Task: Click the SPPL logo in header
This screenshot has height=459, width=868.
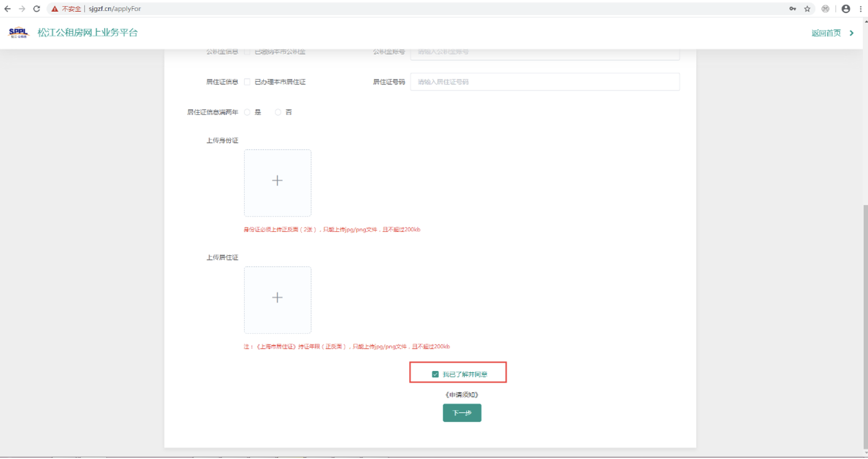Action: pos(19,33)
